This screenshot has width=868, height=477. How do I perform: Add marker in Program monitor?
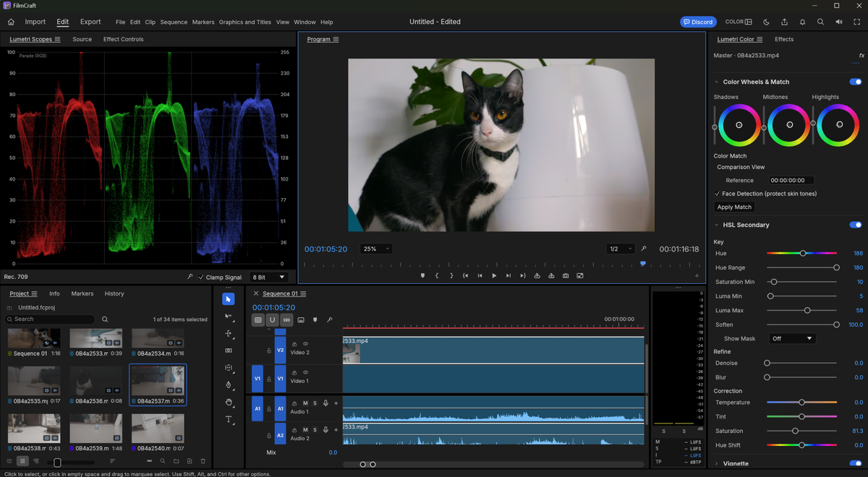point(423,275)
